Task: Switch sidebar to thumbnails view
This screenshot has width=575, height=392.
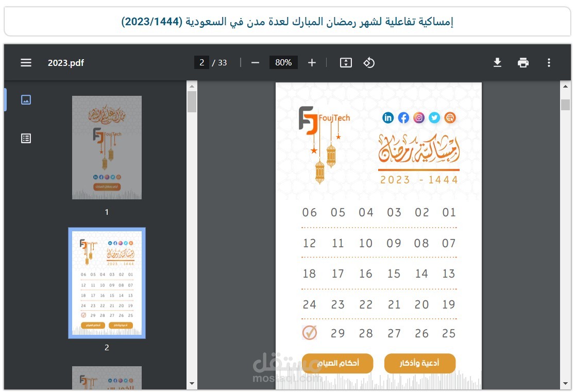Action: pyautogui.click(x=26, y=100)
